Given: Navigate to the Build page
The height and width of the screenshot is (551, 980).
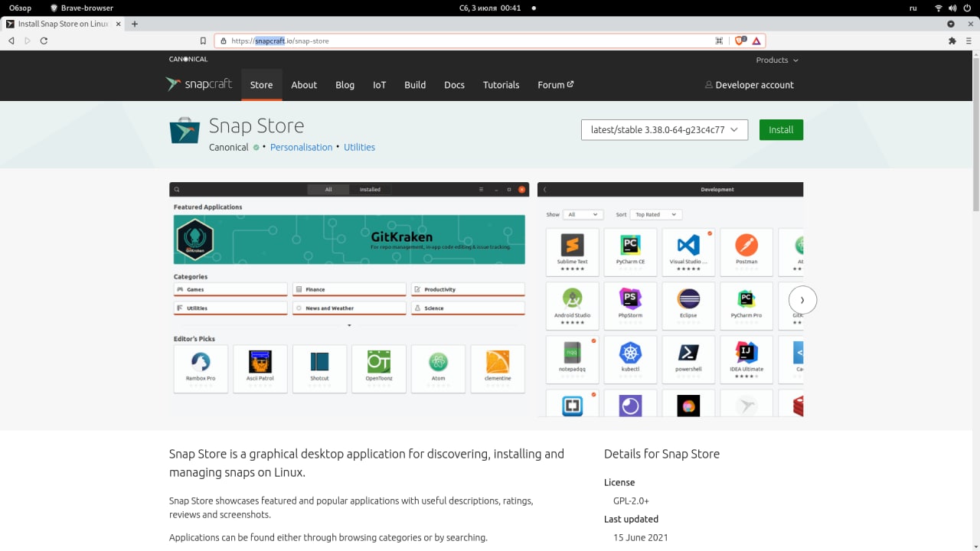Looking at the screenshot, I should click(415, 85).
